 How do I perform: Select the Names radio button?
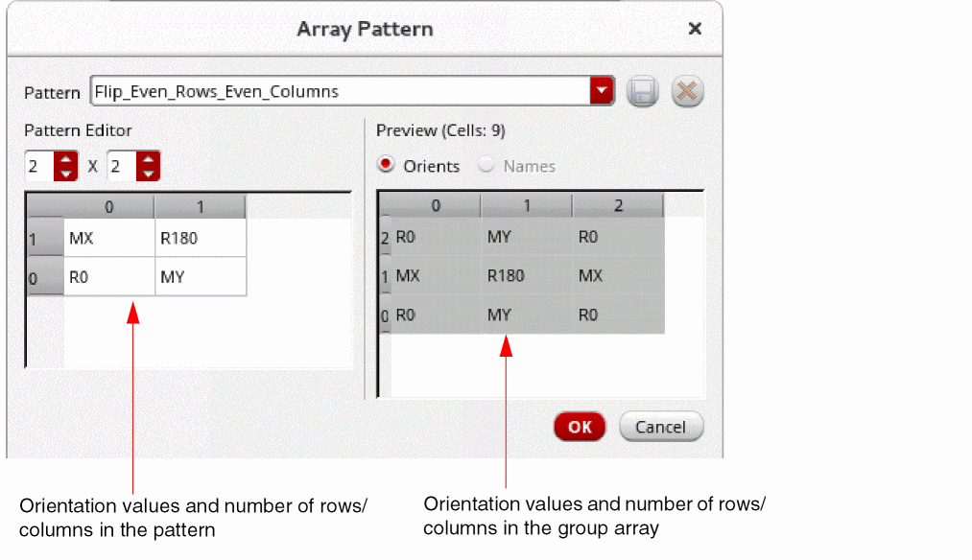pos(486,166)
